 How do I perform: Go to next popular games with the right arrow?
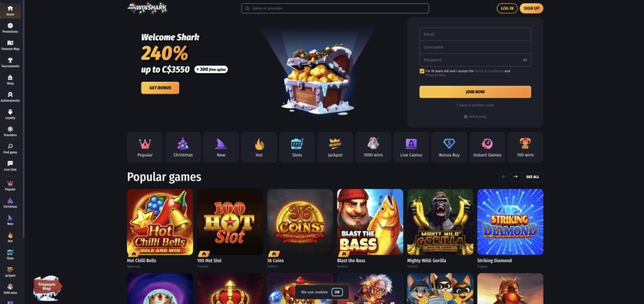pyautogui.click(x=516, y=177)
